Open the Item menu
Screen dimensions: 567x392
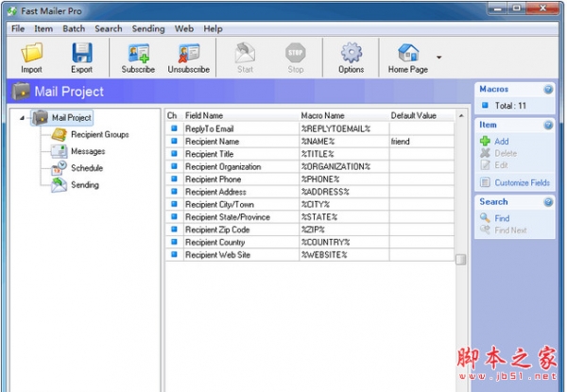tap(43, 28)
